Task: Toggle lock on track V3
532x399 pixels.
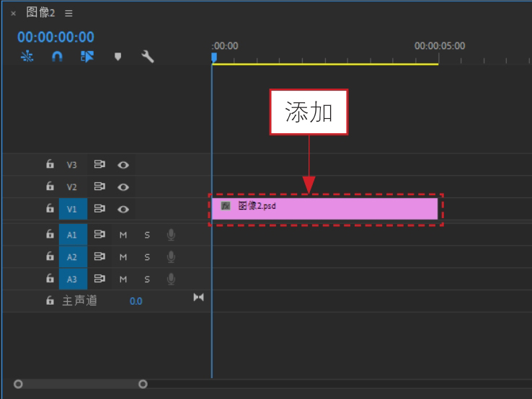Action: click(x=50, y=164)
